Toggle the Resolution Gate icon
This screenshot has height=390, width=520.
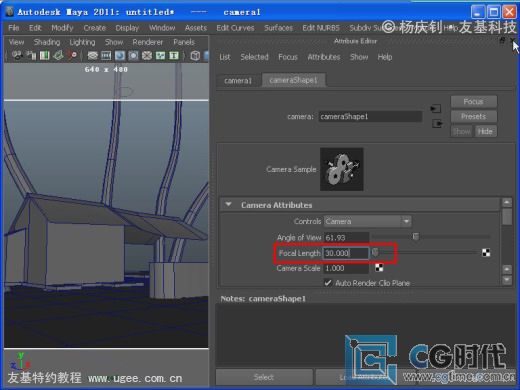120,55
